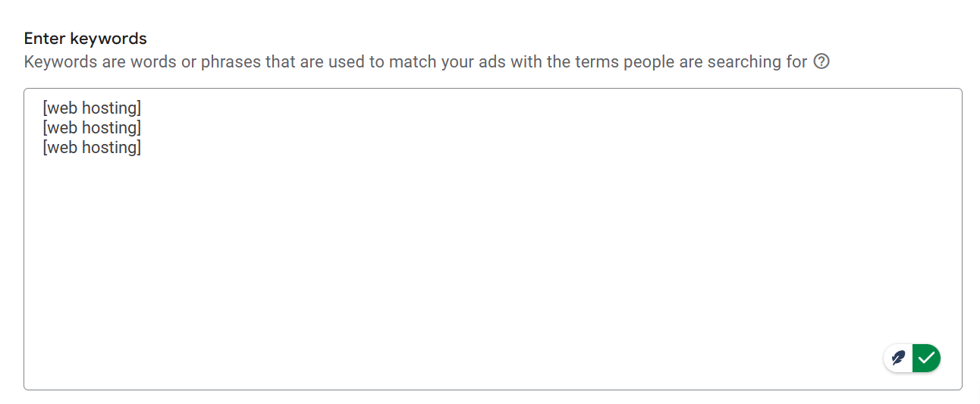Click the first [web hosting] keyword line
Screen dimensions: 980x404
pos(92,108)
